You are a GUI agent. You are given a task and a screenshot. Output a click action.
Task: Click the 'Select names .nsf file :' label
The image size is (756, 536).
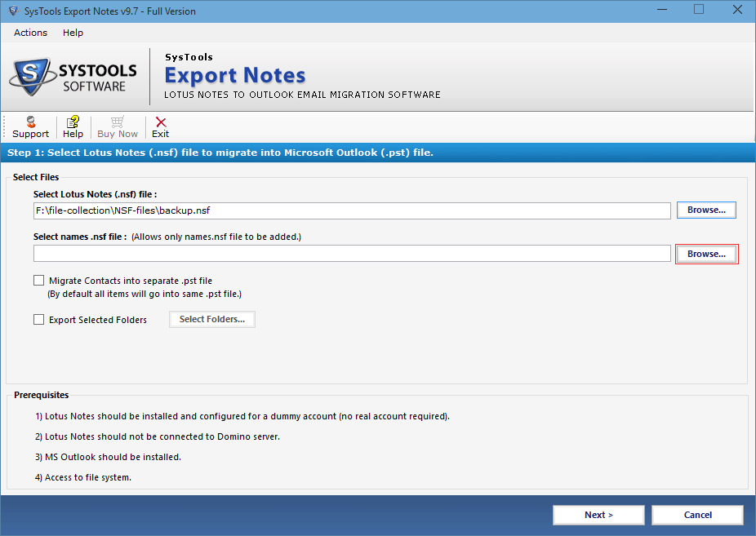point(80,237)
